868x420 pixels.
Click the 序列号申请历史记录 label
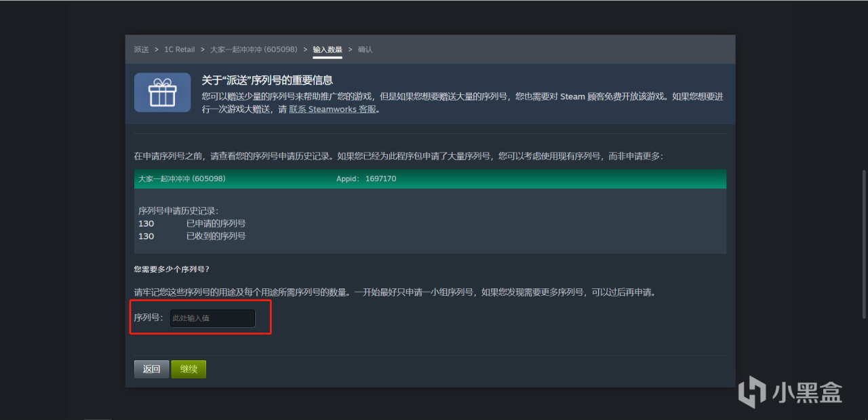click(178, 211)
